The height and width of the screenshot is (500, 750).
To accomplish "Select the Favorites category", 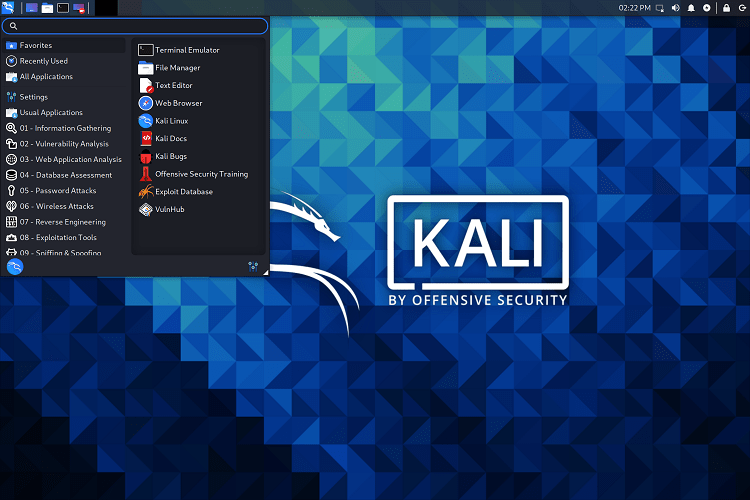I will [x=65, y=45].
